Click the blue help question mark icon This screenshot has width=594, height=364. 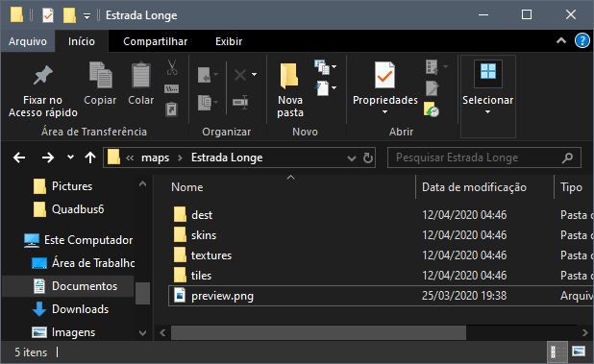click(x=582, y=40)
